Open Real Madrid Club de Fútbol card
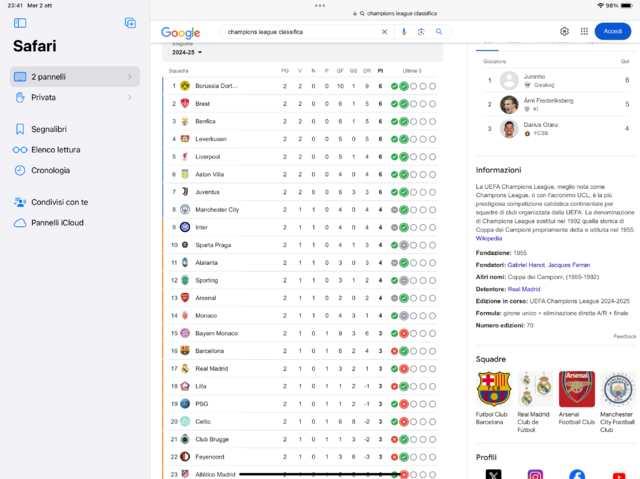Image resolution: width=640 pixels, height=479 pixels. click(535, 402)
